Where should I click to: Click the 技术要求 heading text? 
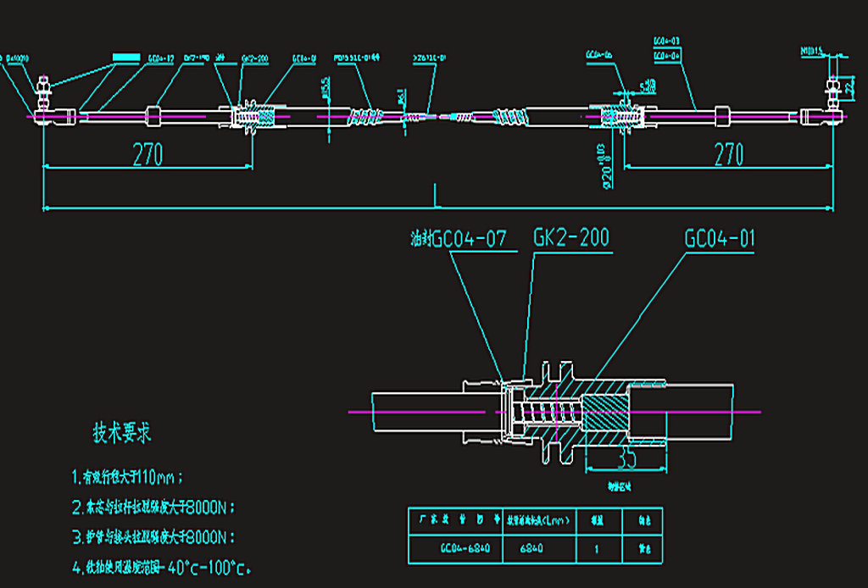coord(122,433)
